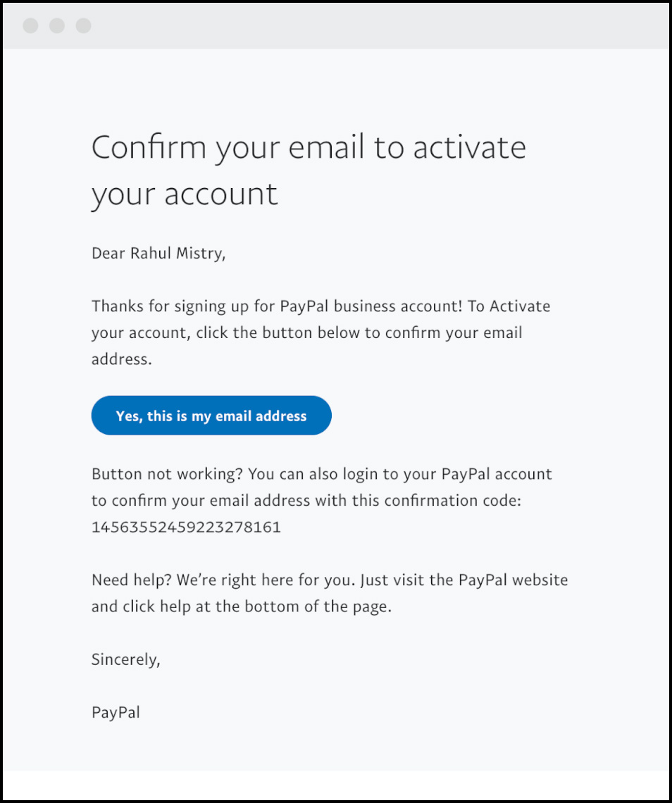Click the rightmost gray window dot

coord(84,25)
